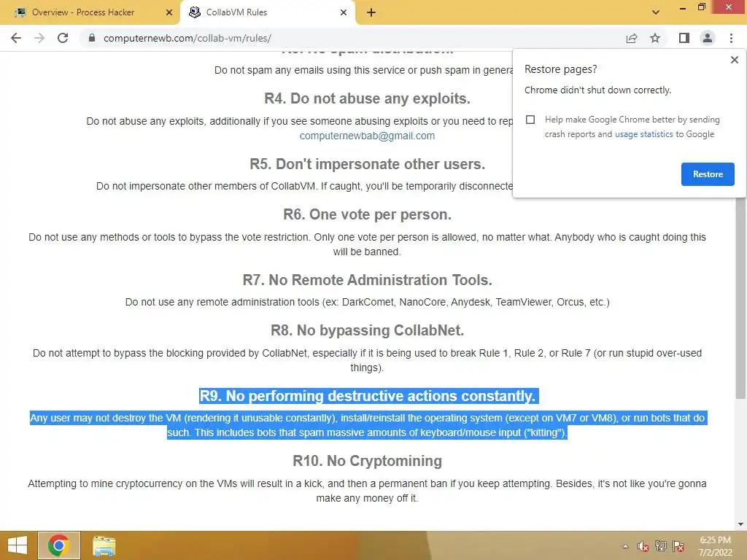747x560 pixels.
Task: Open the network tray icon
Action: coord(661,546)
